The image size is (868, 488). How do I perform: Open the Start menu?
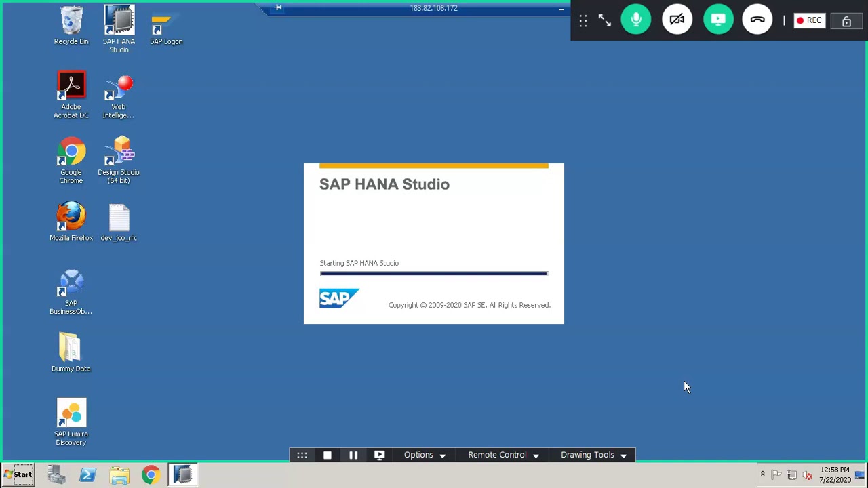[x=18, y=475]
